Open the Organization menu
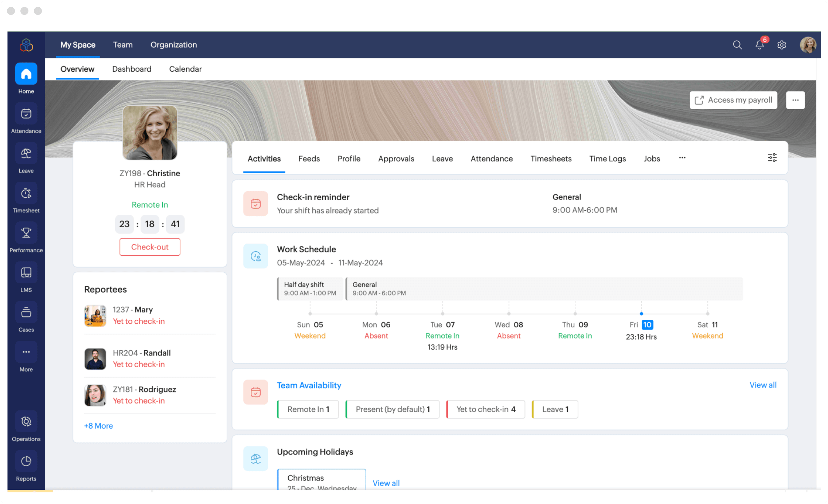 coord(173,44)
